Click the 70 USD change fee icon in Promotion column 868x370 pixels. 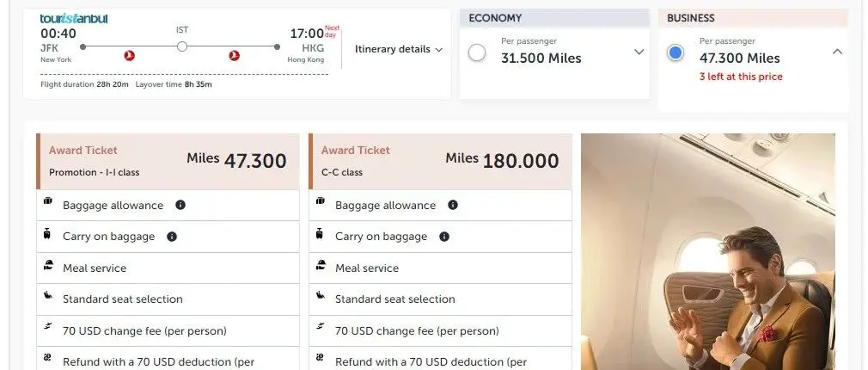49,330
